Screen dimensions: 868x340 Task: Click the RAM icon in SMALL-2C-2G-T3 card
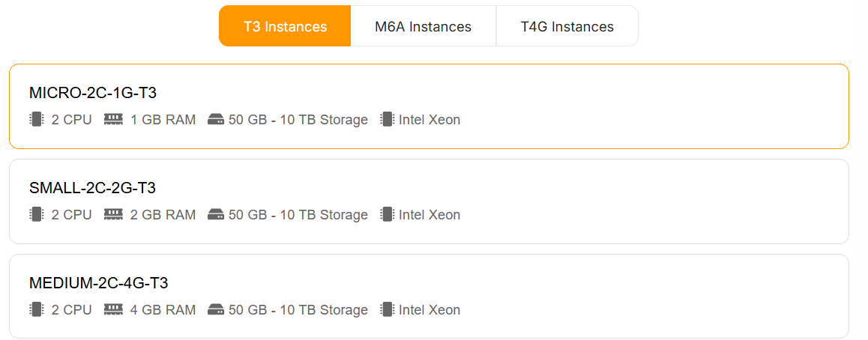coord(113,214)
